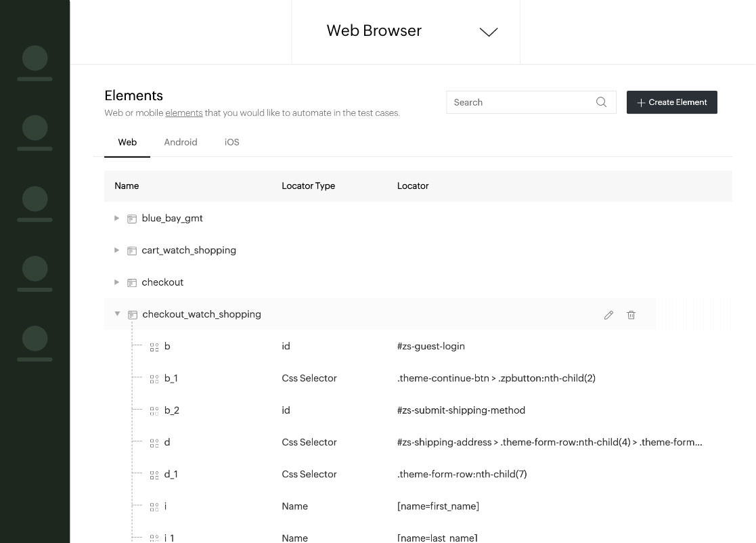Click the Css Selector type for d
756x543 pixels.
pos(309,442)
